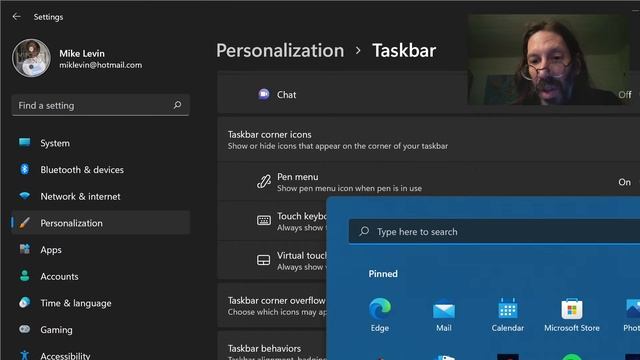Viewport: 640px width, 360px height.
Task: Click the Network wifi icon in sidebar
Action: pyautogui.click(x=24, y=196)
